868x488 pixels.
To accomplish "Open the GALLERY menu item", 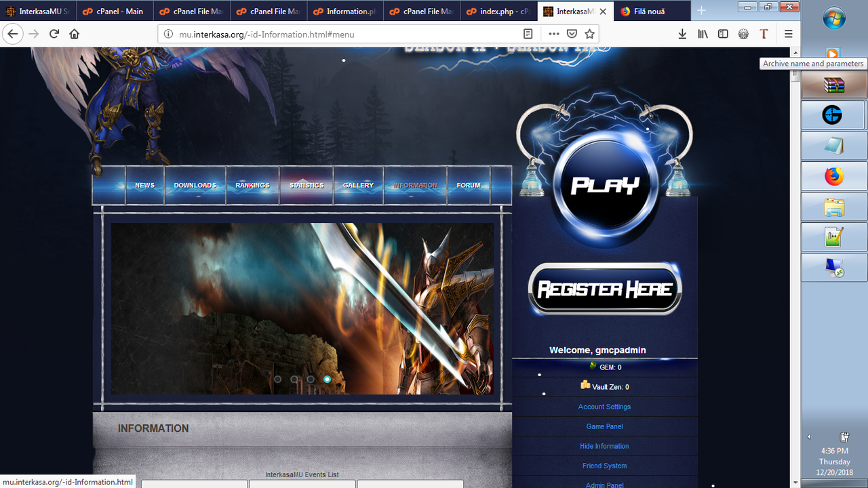I will tap(358, 185).
